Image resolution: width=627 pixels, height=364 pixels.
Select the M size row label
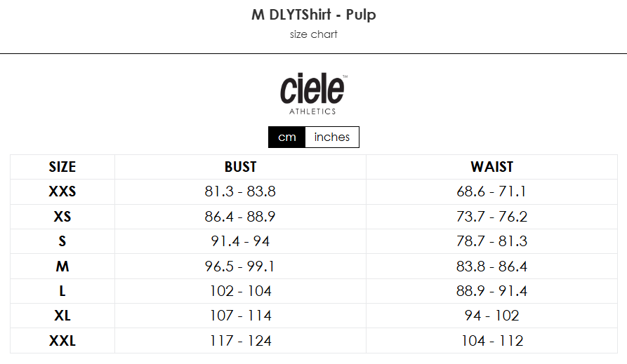click(x=62, y=266)
